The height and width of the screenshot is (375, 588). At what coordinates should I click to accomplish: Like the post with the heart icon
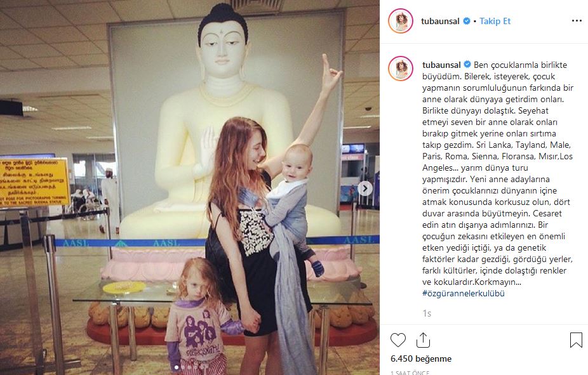(x=398, y=340)
